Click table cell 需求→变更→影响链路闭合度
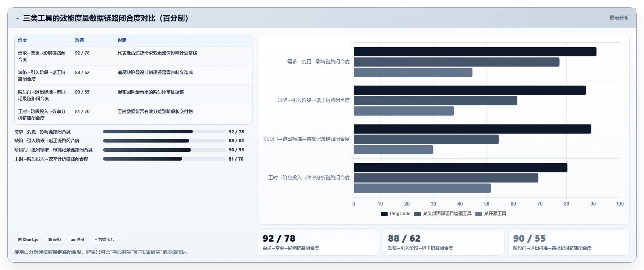Image resolution: width=644 pixels, height=270 pixels. click(42, 56)
